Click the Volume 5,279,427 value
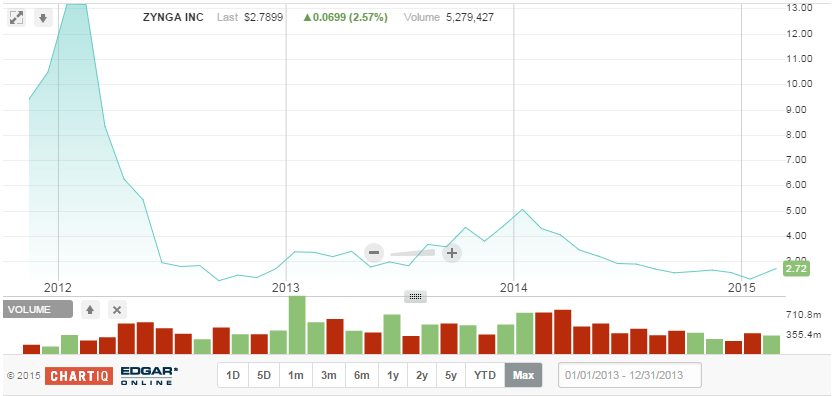Image resolution: width=832 pixels, height=396 pixels. [x=471, y=18]
